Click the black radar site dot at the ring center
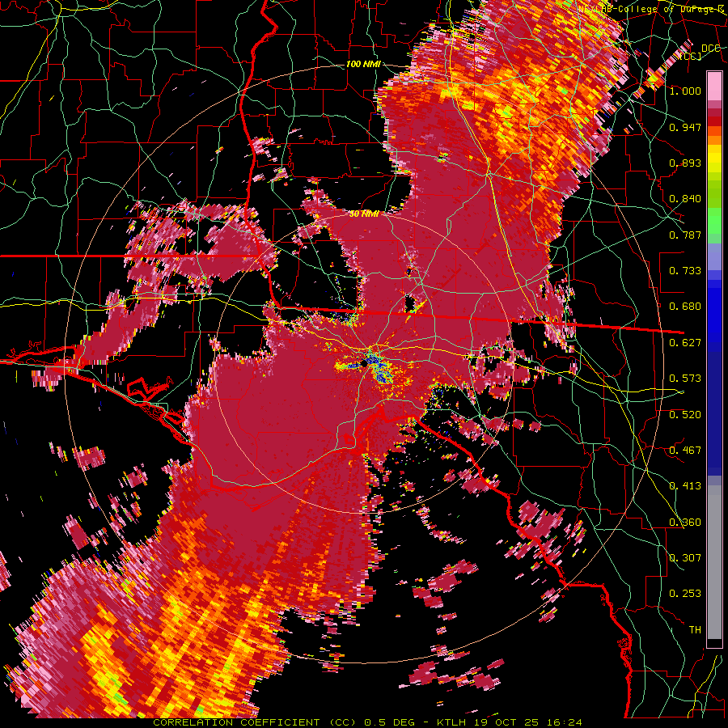Viewport: 728px width, 728px height. 365,365
